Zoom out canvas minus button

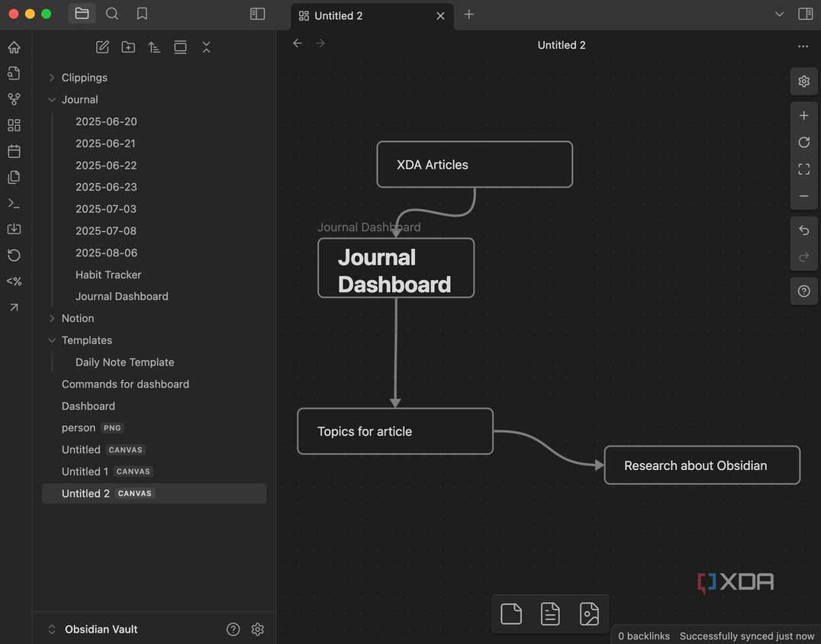[x=803, y=196]
